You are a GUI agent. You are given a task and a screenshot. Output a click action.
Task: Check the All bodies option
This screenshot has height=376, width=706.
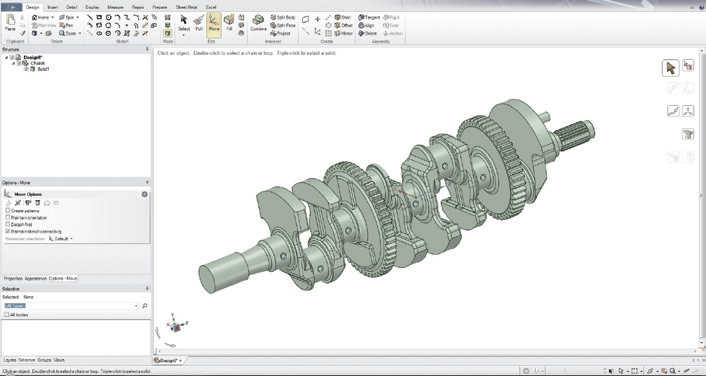pyautogui.click(x=7, y=314)
